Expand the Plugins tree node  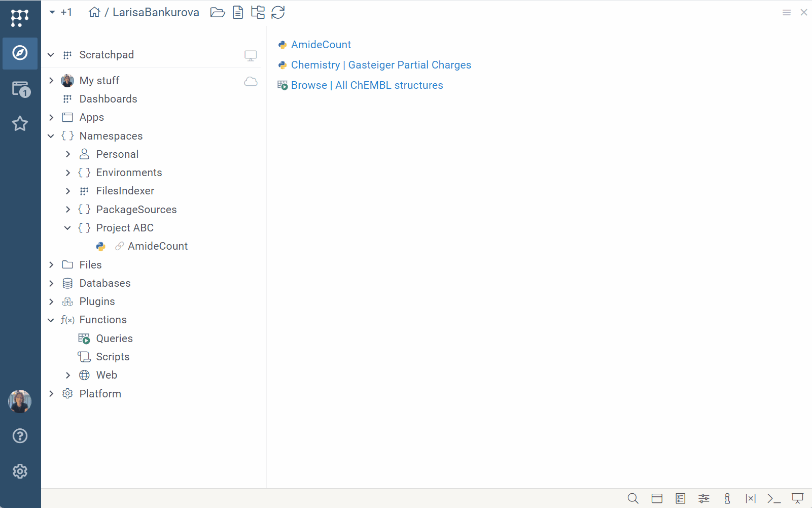click(51, 301)
